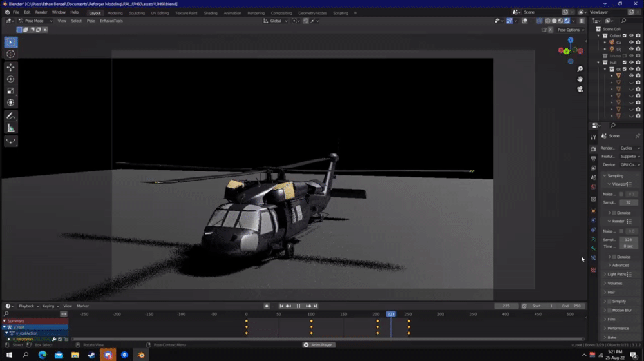Image resolution: width=644 pixels, height=361 pixels.
Task: Click the Pose Options button
Action: (571, 30)
